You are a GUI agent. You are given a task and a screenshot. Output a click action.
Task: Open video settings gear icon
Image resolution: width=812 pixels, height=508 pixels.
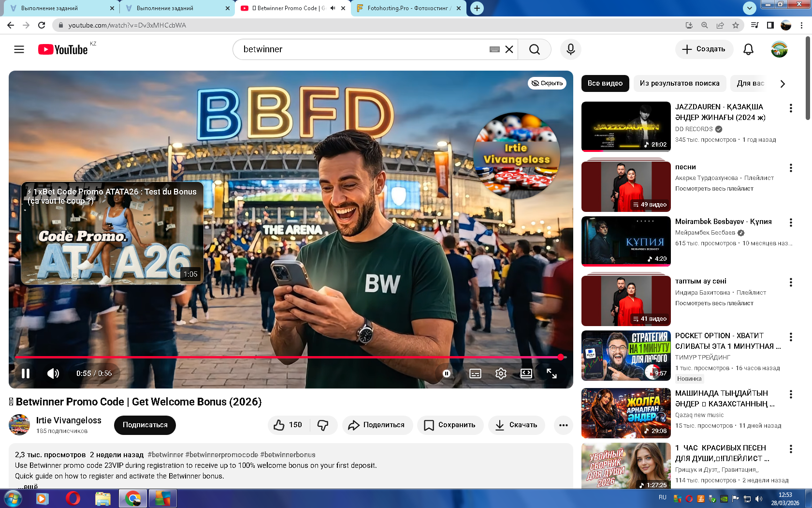501,374
